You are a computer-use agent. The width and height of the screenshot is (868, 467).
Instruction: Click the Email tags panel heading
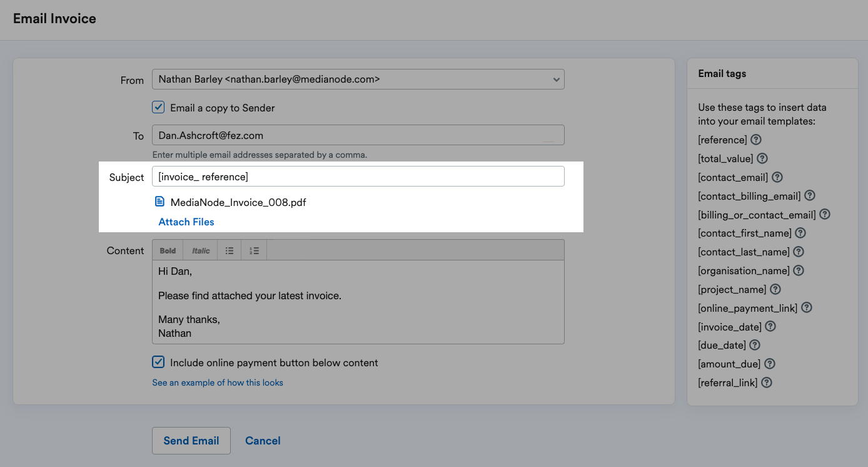(722, 73)
